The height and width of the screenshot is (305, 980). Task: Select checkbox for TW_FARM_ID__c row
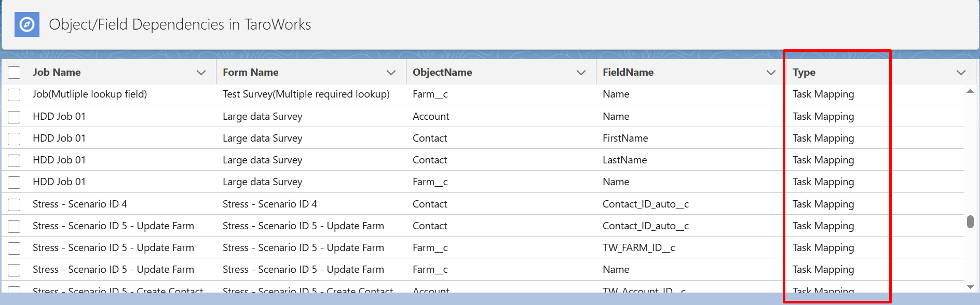14,248
